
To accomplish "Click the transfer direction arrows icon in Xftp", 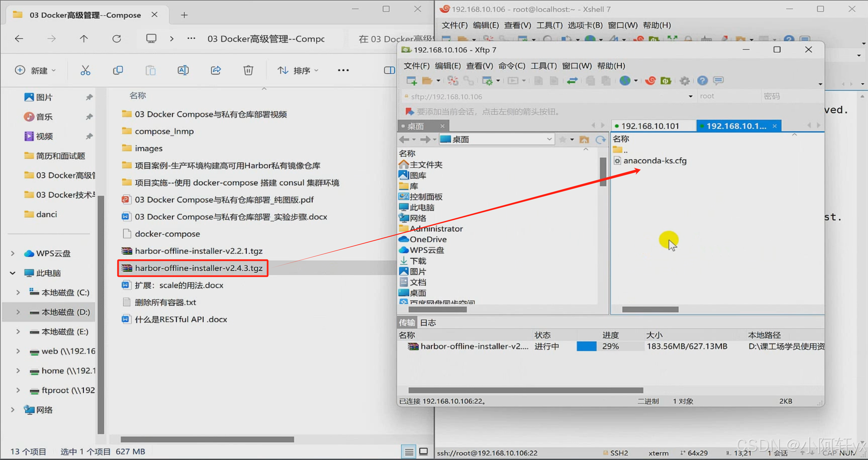I will click(572, 81).
